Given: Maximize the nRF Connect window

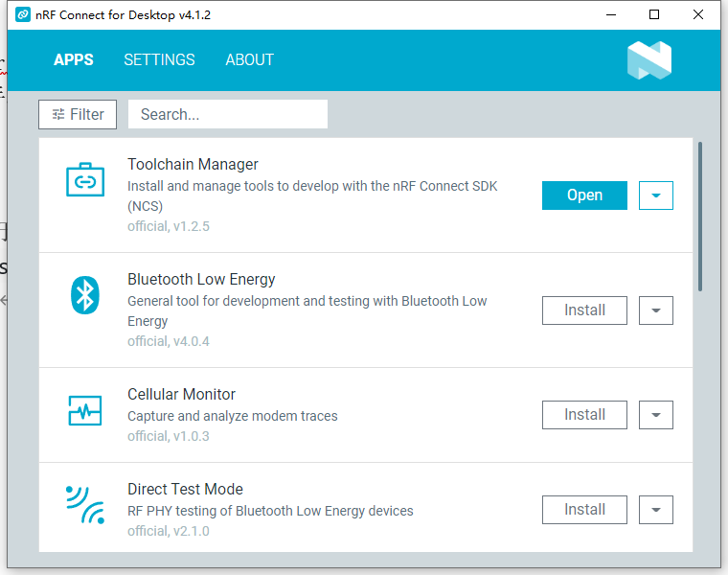Looking at the screenshot, I should (x=653, y=15).
